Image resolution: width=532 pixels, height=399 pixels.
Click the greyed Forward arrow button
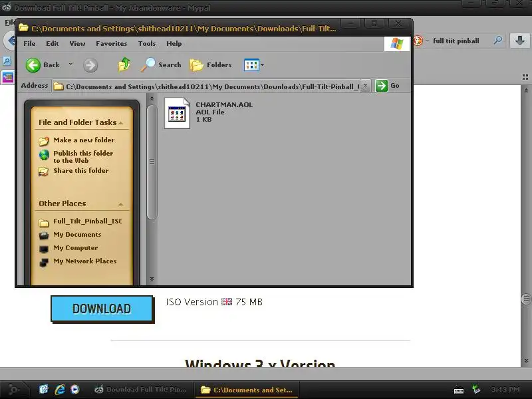pyautogui.click(x=90, y=65)
